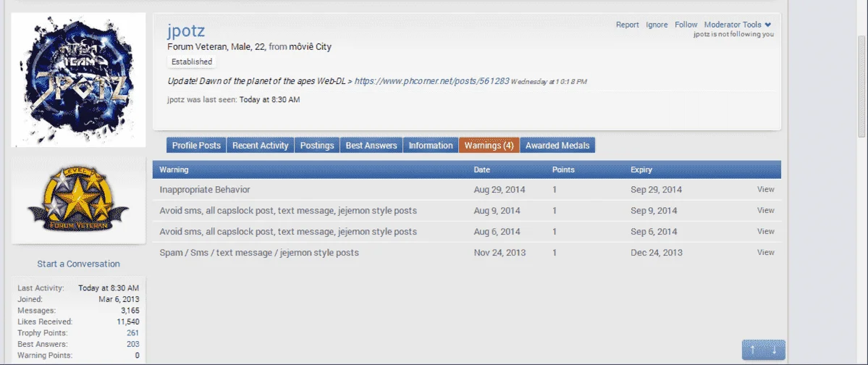Open jpotz avatar image

click(78, 80)
